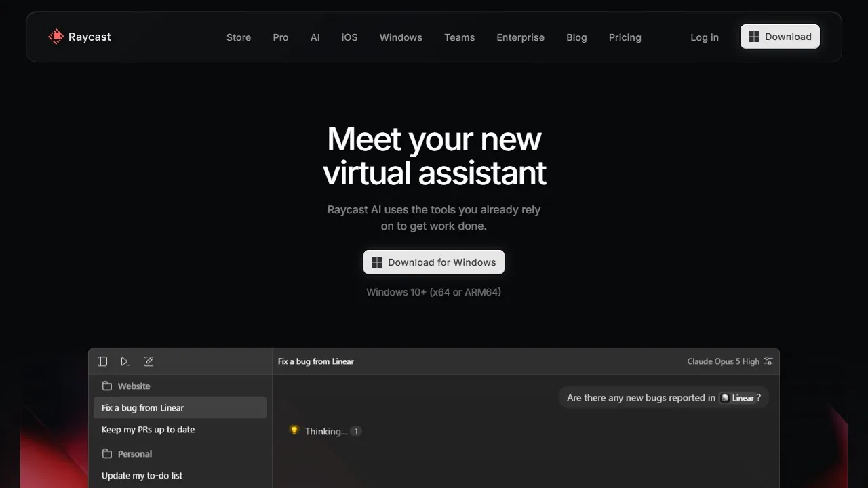Image resolution: width=868 pixels, height=488 pixels.
Task: Open Update my to-do list chat
Action: 180,475
